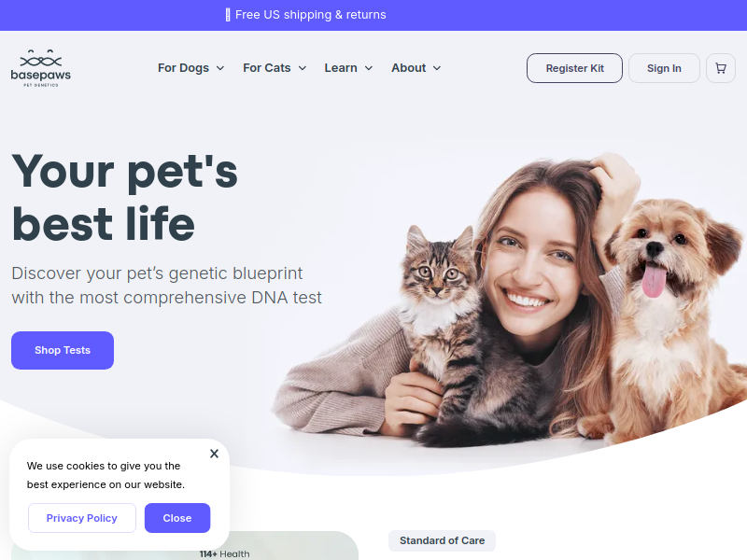Click Close on the cookie banner
747x560 pixels.
[177, 518]
